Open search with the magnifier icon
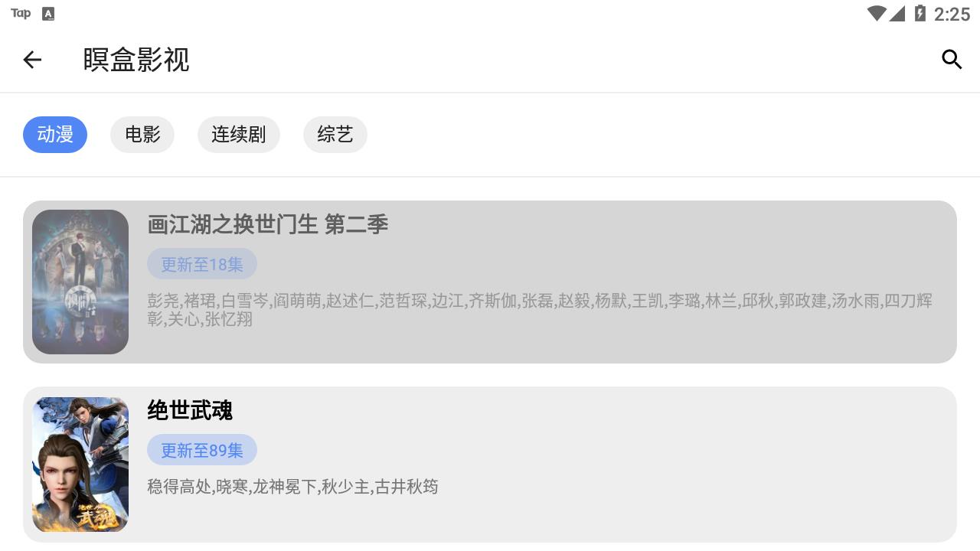 tap(951, 60)
